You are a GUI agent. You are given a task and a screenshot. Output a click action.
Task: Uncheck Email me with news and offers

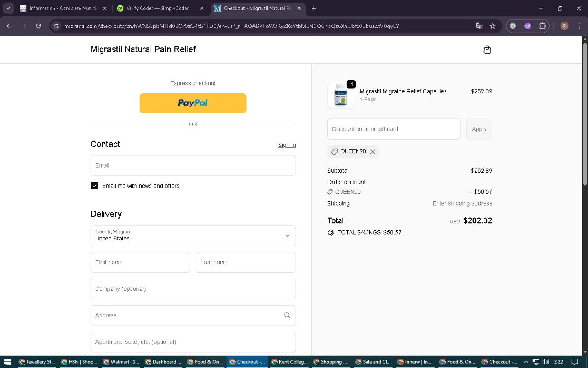tap(94, 186)
